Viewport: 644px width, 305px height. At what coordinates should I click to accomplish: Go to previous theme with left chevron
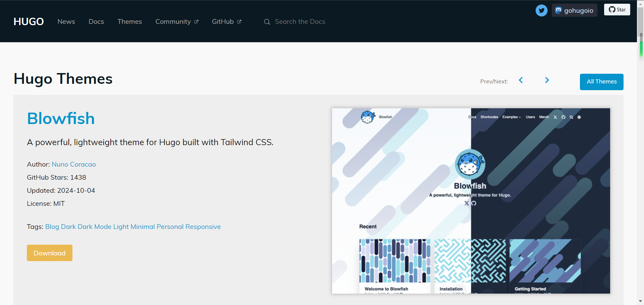click(x=521, y=80)
